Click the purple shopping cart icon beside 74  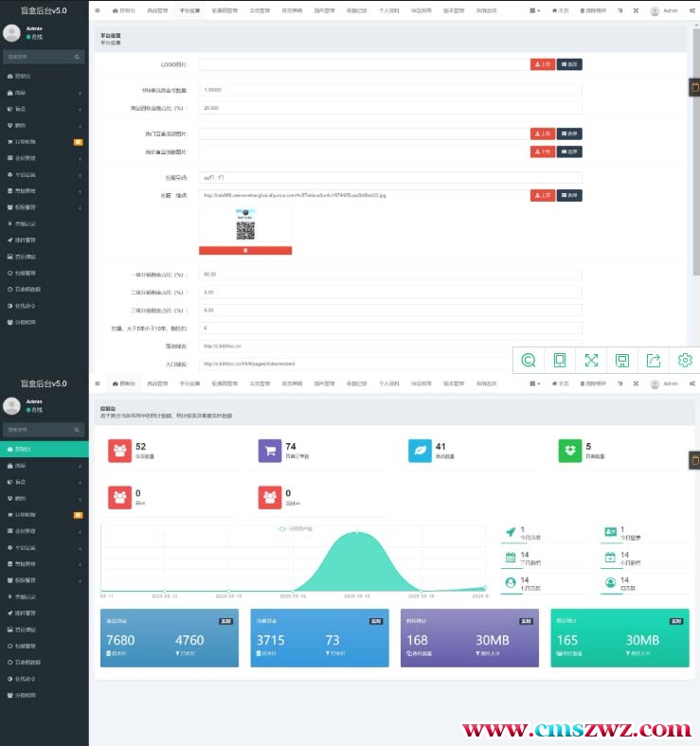pos(270,451)
